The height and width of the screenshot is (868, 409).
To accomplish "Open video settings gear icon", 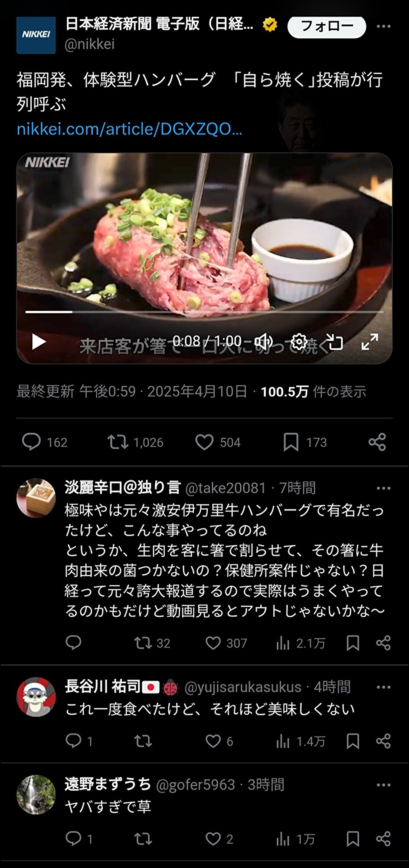I will coord(299,342).
